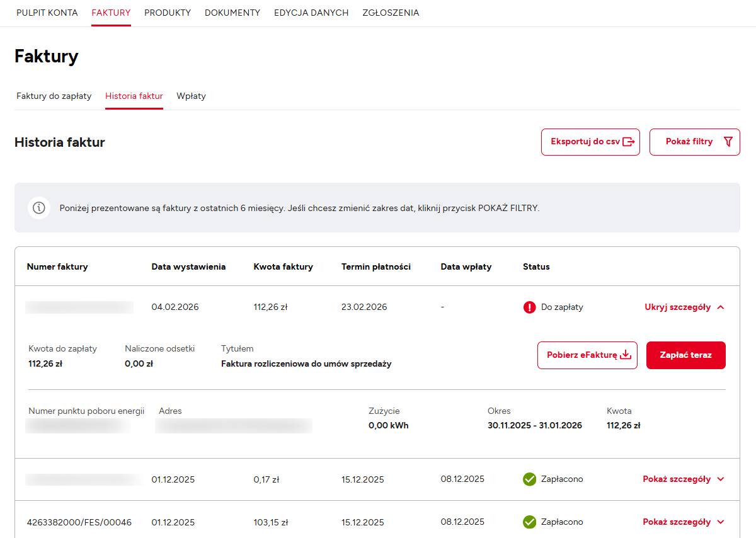Go to the Produkty menu section
The image size is (756, 538).
(x=168, y=13)
